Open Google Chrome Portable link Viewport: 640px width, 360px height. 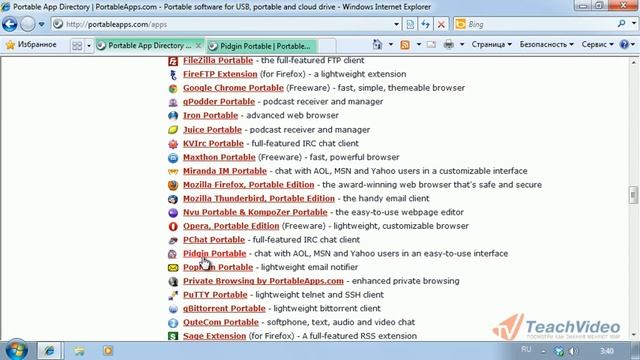pyautogui.click(x=233, y=88)
